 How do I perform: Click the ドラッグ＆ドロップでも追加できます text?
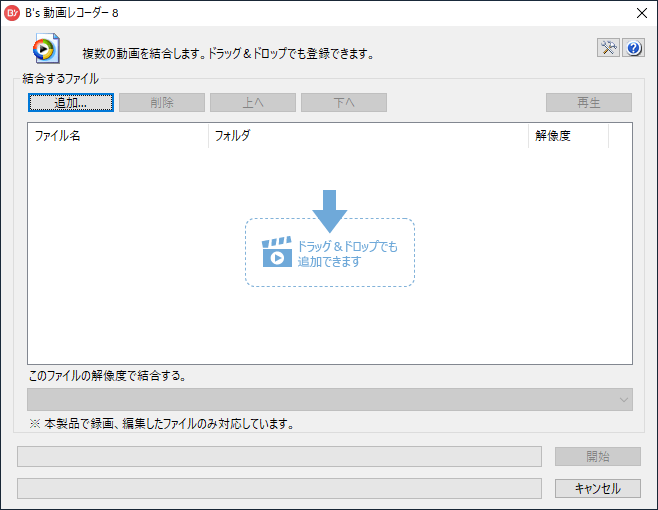click(347, 254)
